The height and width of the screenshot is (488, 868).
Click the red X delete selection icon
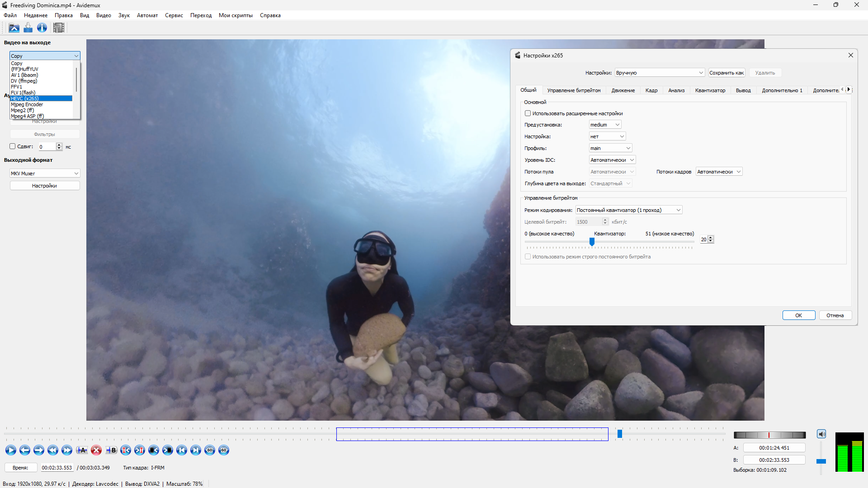[x=96, y=450]
